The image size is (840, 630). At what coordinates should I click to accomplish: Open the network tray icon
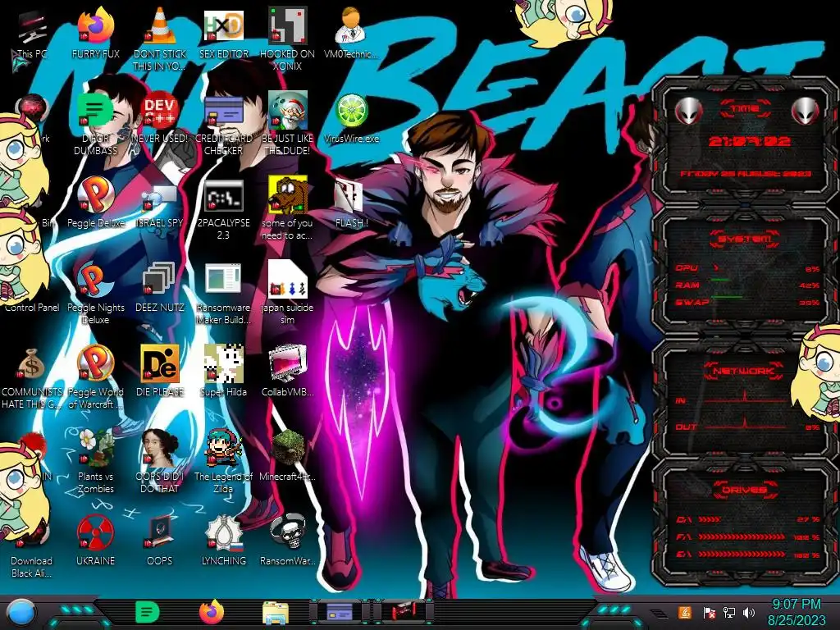click(728, 612)
